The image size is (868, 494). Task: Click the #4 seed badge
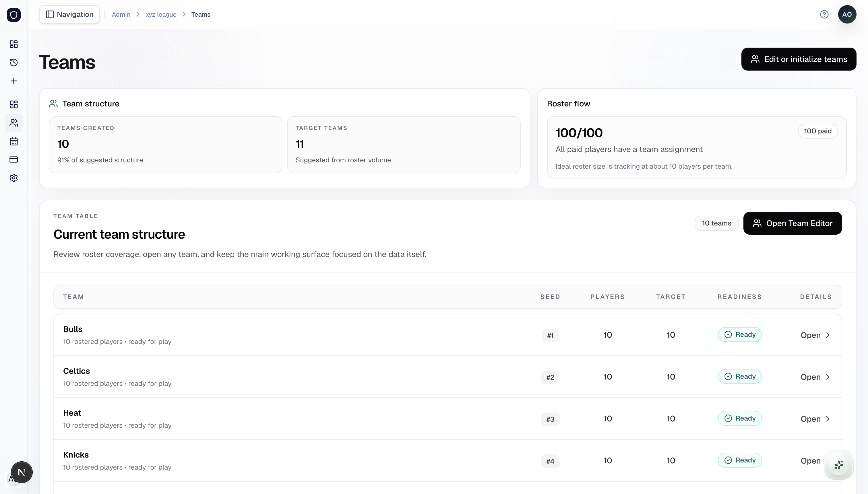point(550,461)
